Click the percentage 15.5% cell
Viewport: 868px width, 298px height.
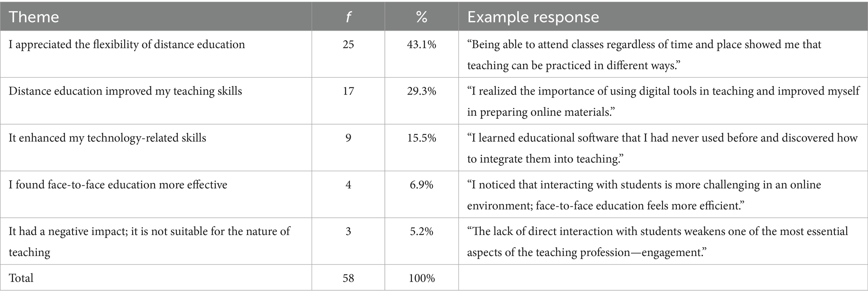[x=421, y=138]
